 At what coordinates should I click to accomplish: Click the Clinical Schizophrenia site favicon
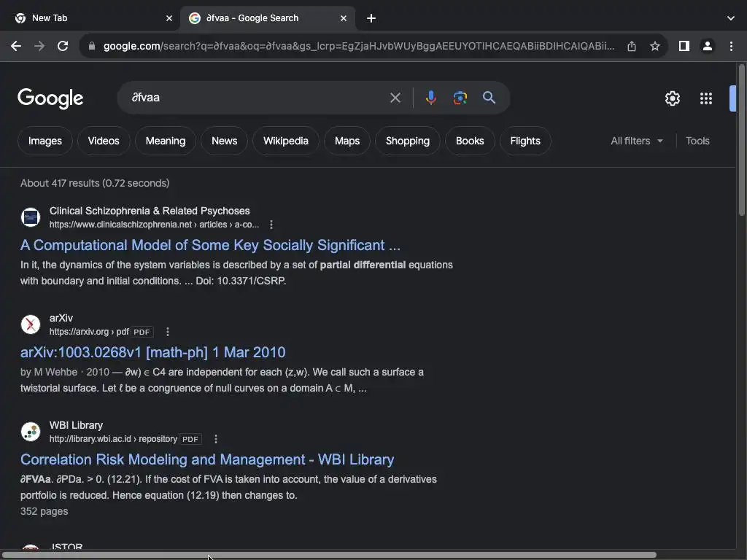(x=31, y=217)
